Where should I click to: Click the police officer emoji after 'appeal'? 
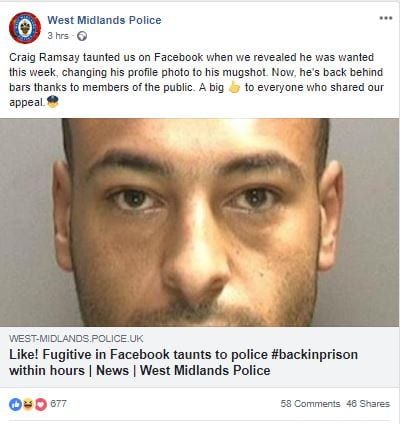tap(53, 101)
